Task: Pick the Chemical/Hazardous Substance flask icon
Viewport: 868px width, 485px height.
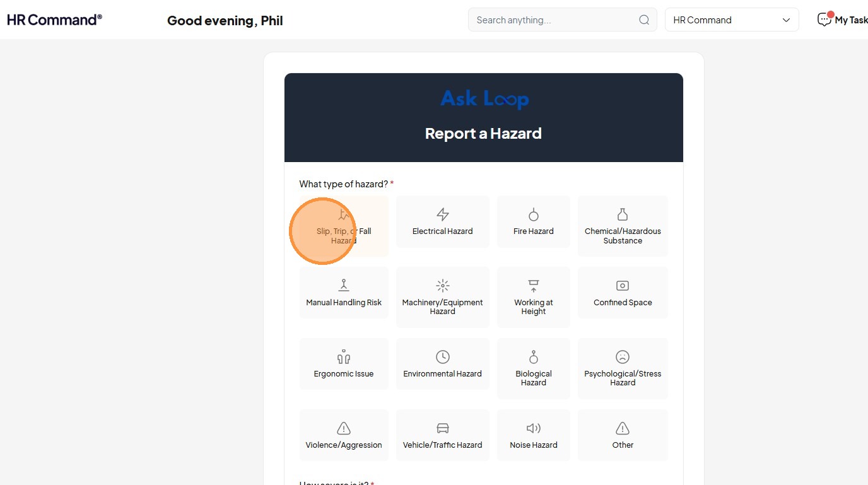Action: point(623,214)
